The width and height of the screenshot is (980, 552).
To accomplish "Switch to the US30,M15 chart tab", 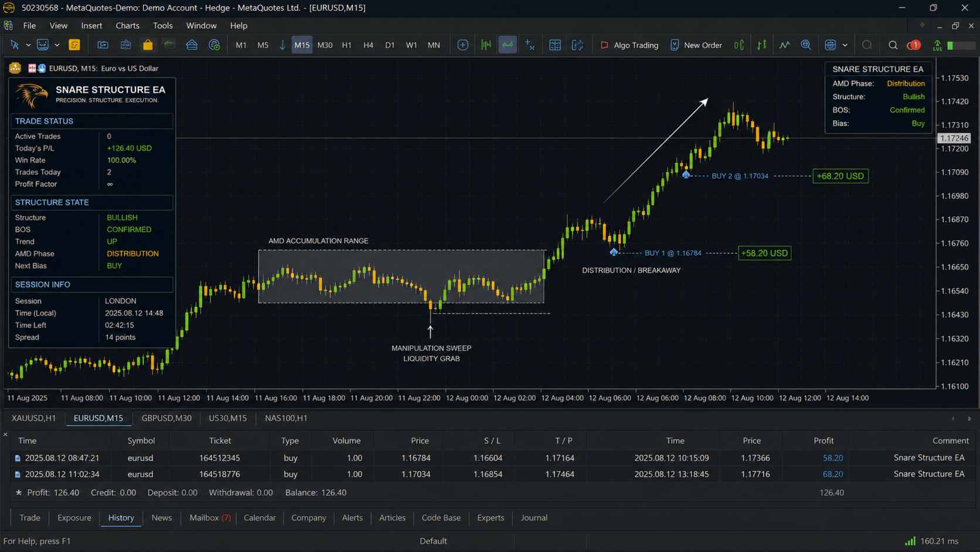I will (x=227, y=418).
